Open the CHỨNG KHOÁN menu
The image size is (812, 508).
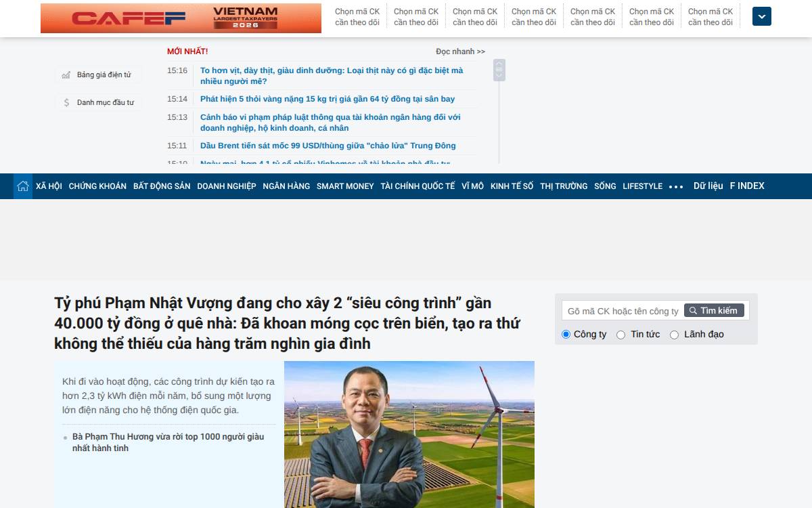(97, 186)
